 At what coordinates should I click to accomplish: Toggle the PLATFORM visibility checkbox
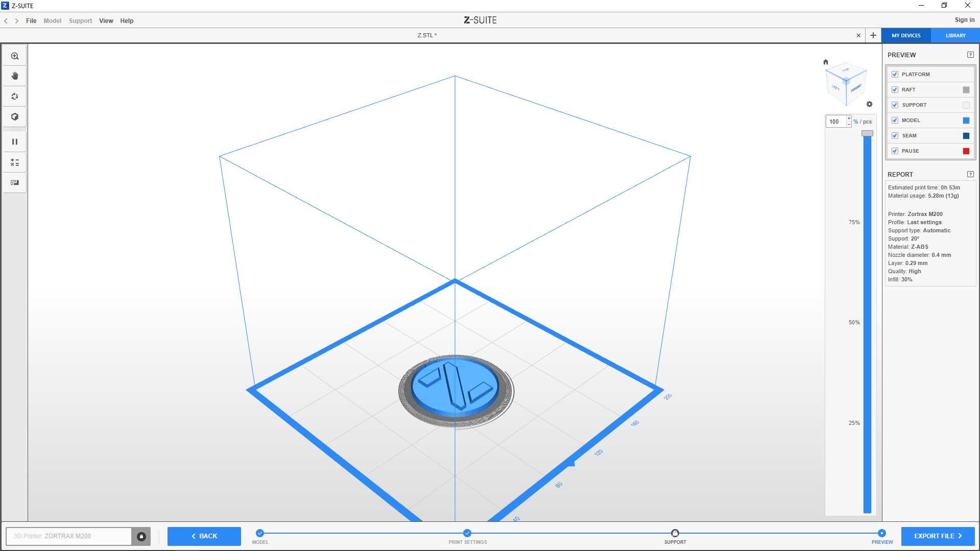pos(895,75)
